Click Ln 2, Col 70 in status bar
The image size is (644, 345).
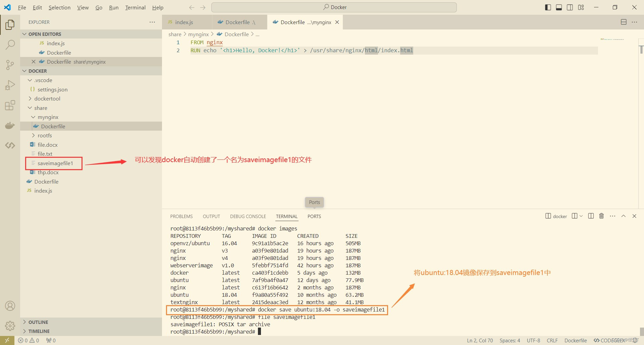pos(480,340)
